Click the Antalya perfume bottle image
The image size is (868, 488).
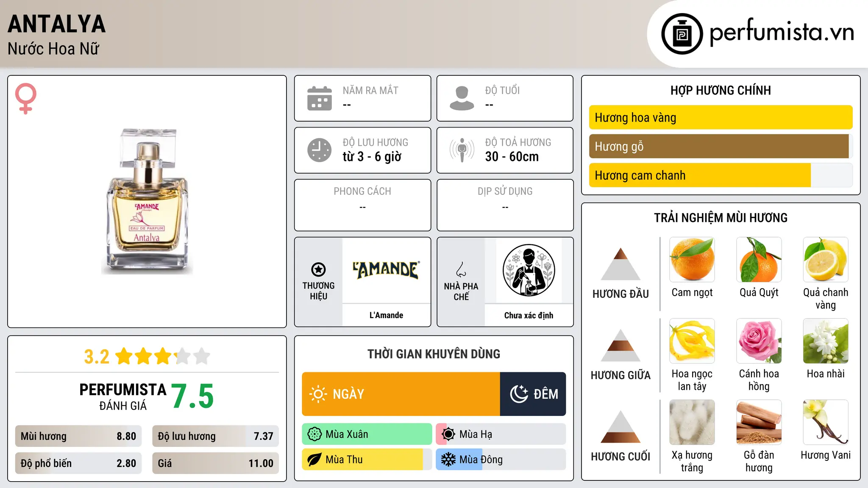pos(147,202)
